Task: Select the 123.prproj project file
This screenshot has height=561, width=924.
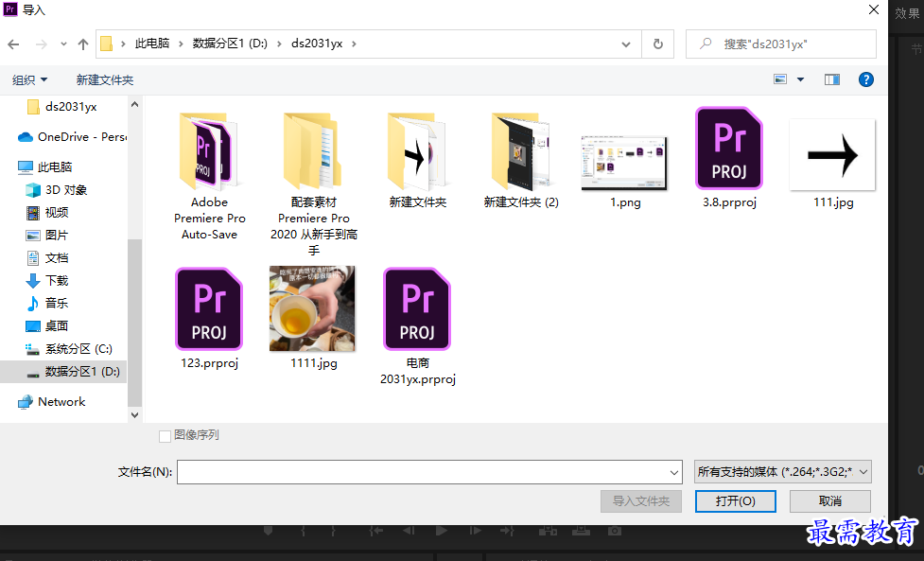Action: click(209, 318)
